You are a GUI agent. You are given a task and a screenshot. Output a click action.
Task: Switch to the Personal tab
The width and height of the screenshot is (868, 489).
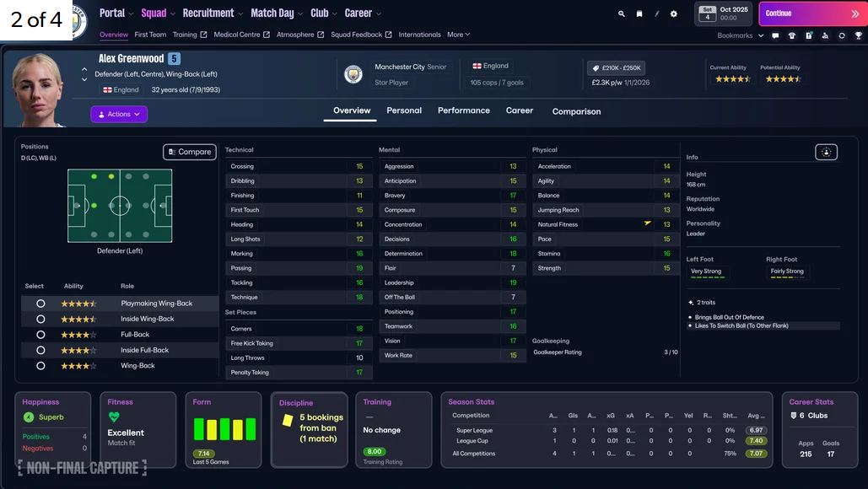(x=404, y=110)
